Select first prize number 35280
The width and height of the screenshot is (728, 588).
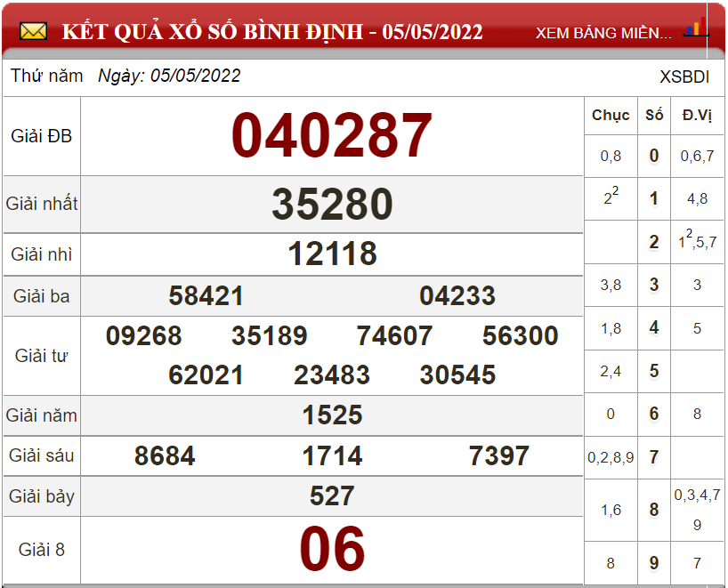332,205
